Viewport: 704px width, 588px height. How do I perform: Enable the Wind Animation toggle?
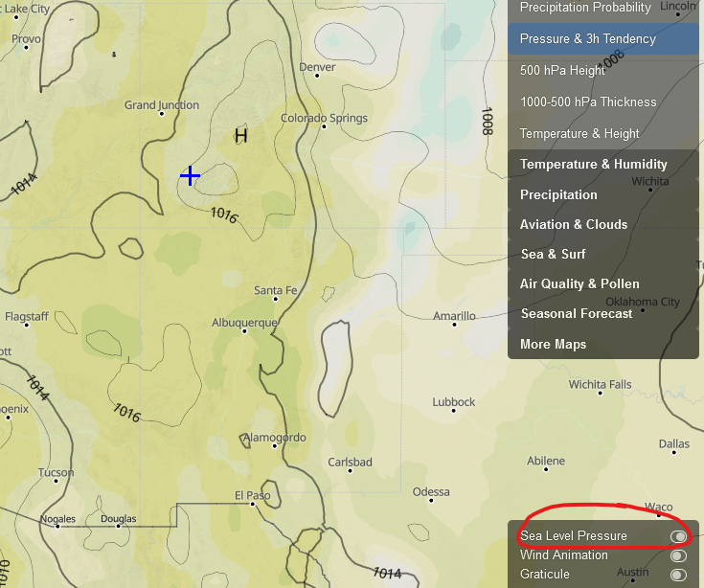coord(678,555)
